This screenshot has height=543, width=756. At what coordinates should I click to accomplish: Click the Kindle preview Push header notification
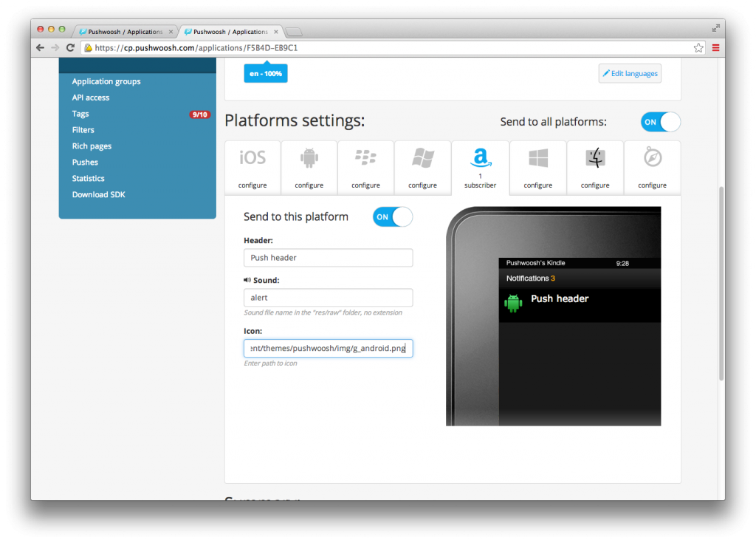coord(580,305)
